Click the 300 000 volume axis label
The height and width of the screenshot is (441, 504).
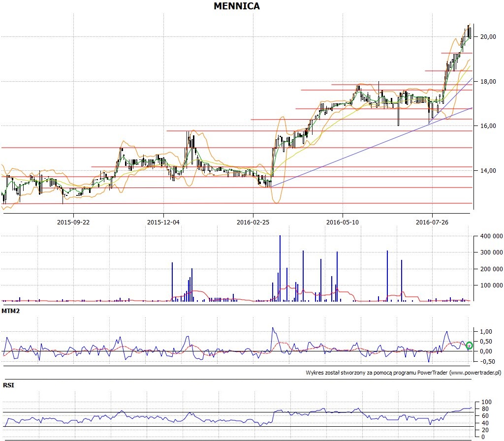point(492,252)
